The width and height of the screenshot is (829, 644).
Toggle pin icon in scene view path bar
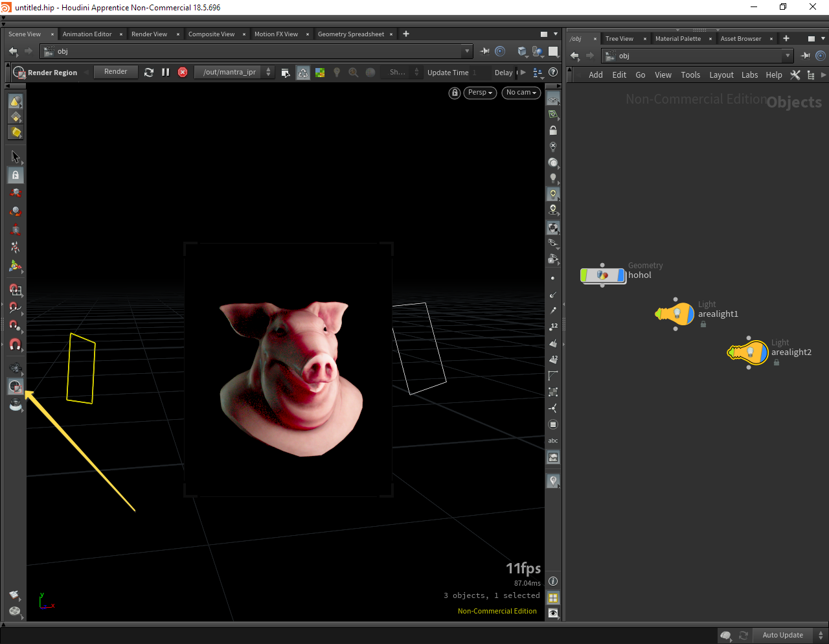(484, 51)
